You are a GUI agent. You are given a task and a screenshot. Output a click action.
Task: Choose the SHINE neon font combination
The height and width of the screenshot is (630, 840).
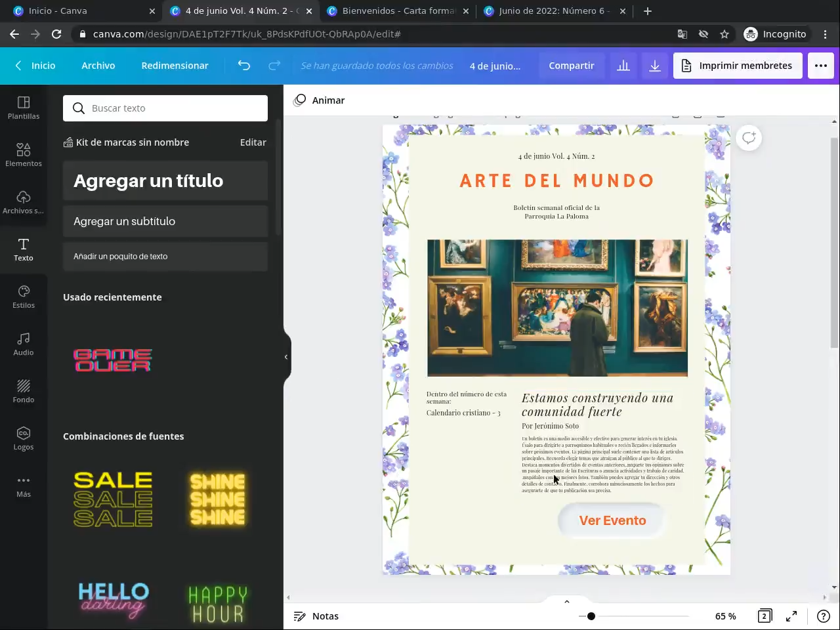218,499
